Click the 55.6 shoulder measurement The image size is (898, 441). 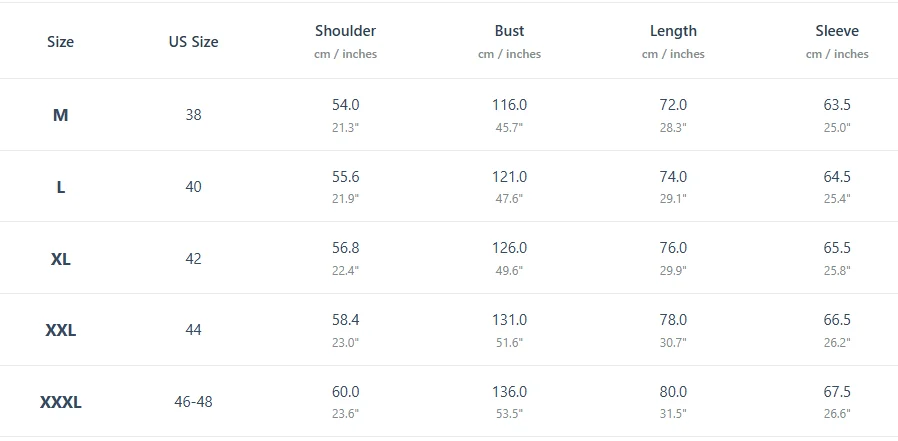coord(345,177)
